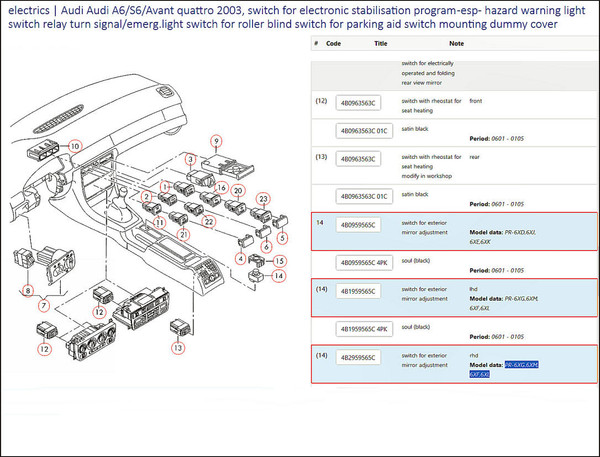Select callout 9 on the parts diagram
The height and width of the screenshot is (457, 600).
click(x=215, y=140)
